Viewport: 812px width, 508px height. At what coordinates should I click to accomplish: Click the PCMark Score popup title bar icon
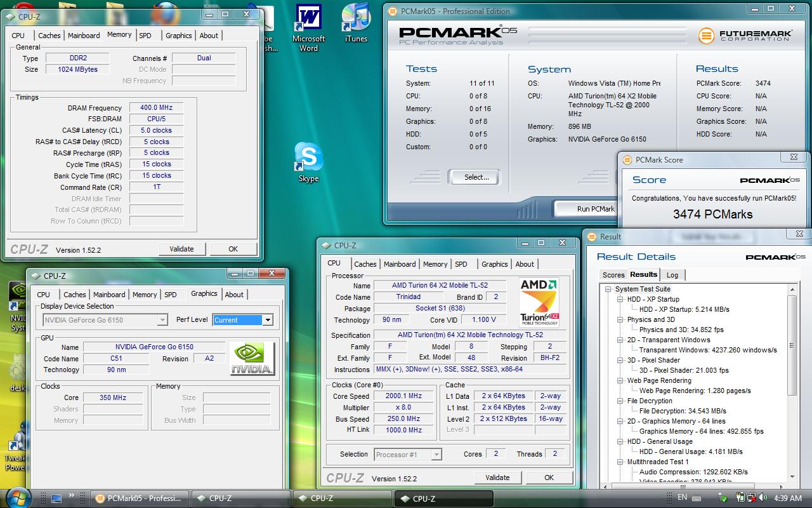627,160
